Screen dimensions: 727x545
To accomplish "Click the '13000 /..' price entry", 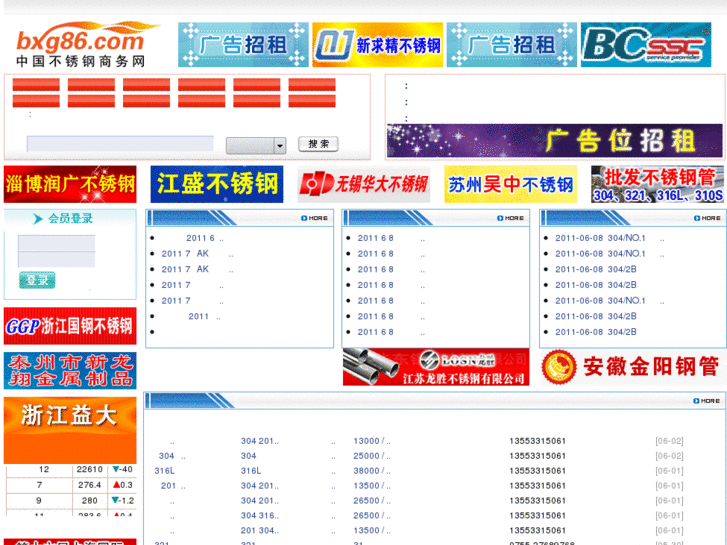I will click(x=372, y=441).
